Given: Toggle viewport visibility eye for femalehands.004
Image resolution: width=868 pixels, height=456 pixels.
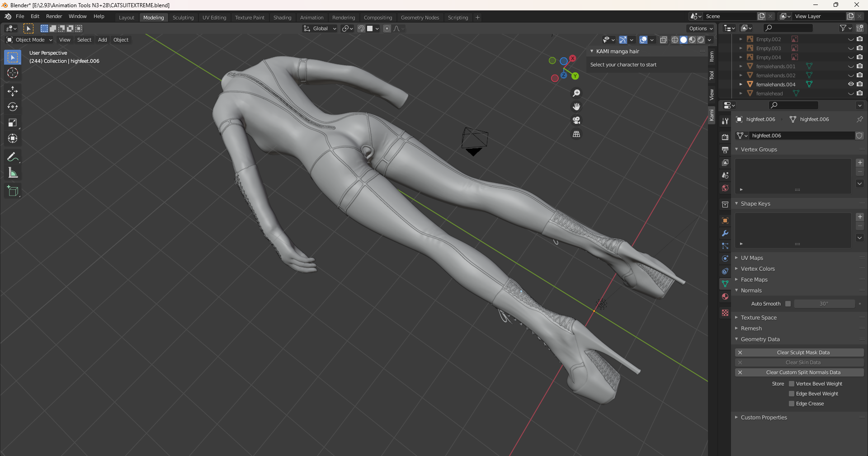Looking at the screenshot, I should click(x=851, y=84).
